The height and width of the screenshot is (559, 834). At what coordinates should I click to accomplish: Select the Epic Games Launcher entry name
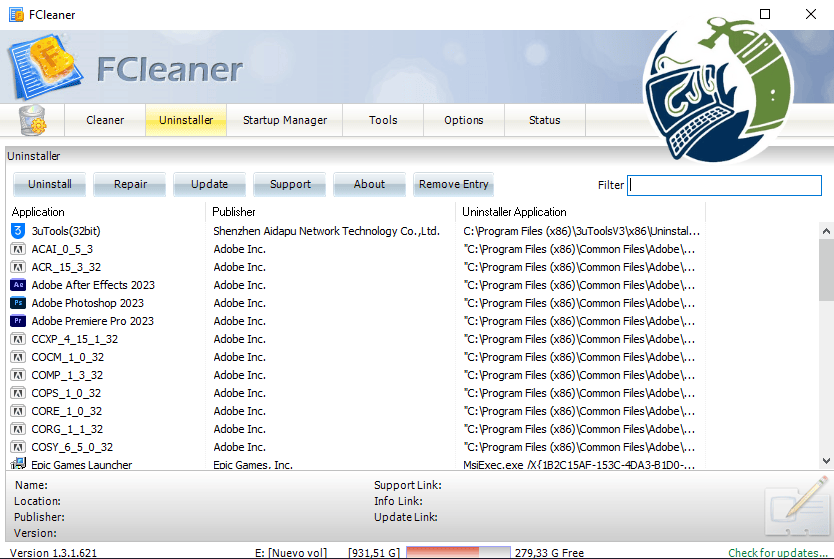[81, 465]
